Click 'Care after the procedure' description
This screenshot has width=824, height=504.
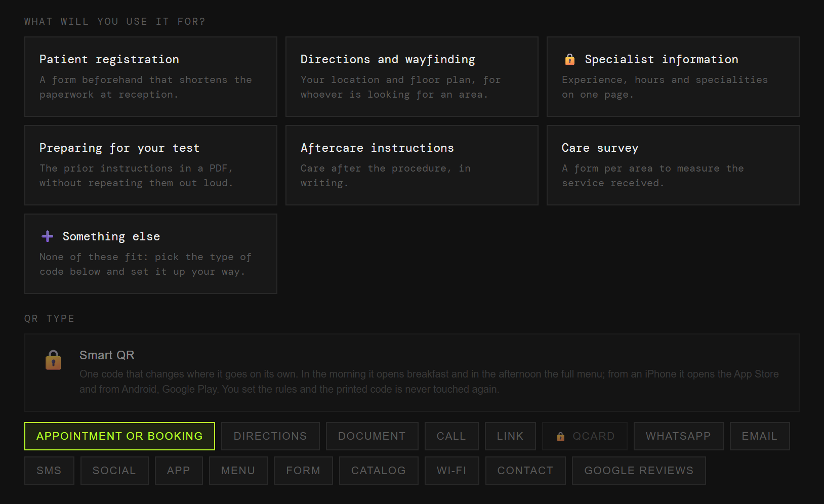(386, 176)
